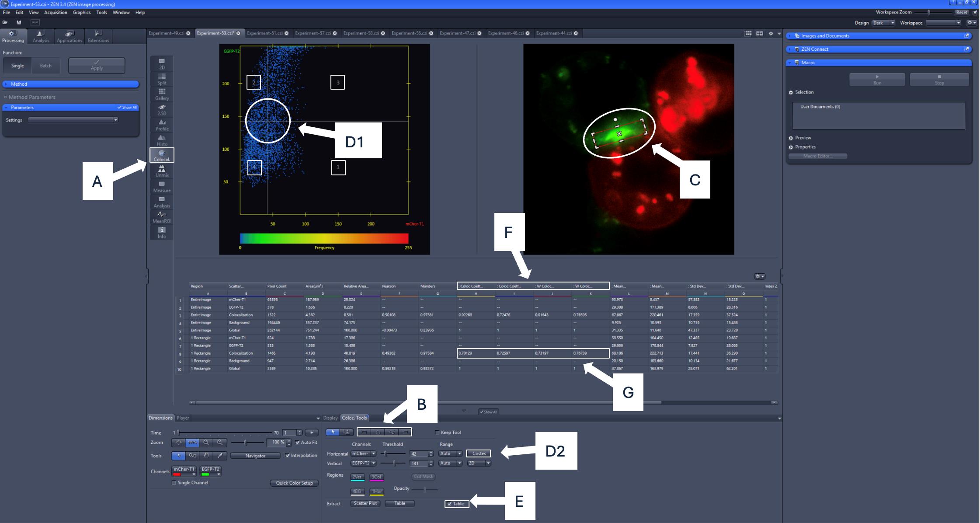Toggle the Single Channel checkbox

tap(174, 483)
